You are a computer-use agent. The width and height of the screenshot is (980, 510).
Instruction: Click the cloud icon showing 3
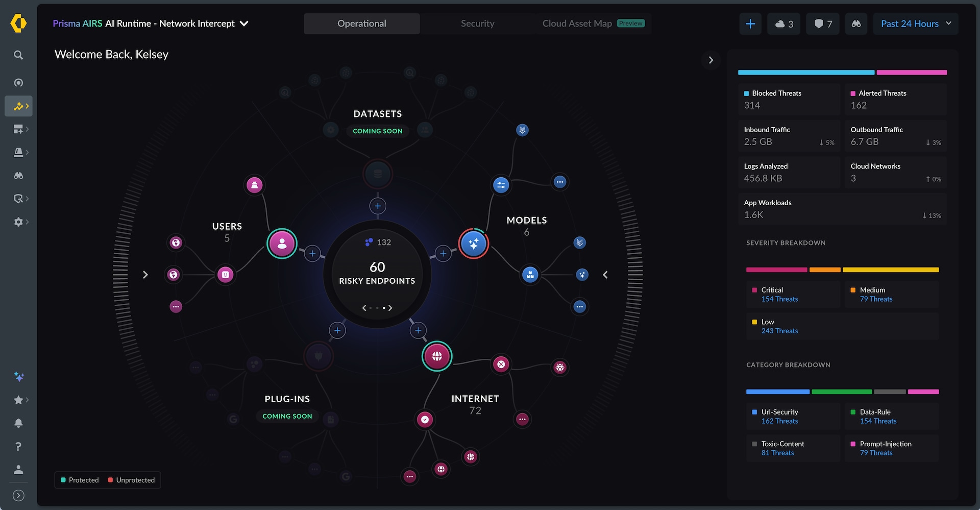[x=783, y=23]
